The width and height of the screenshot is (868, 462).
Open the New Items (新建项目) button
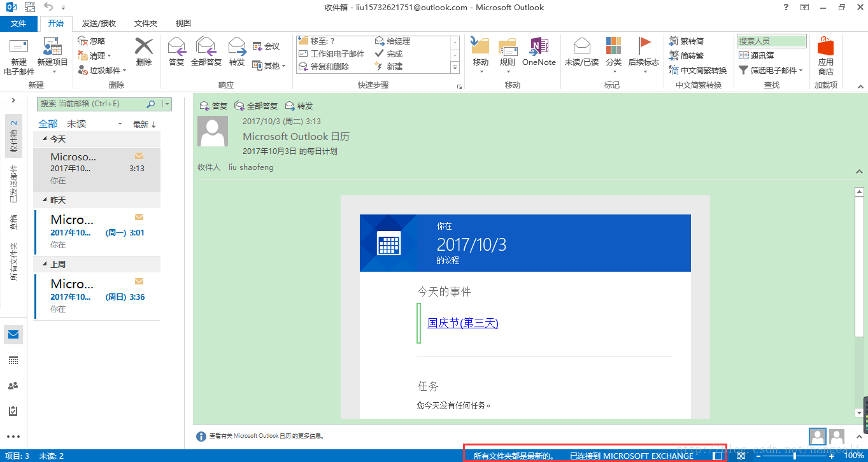(52, 56)
